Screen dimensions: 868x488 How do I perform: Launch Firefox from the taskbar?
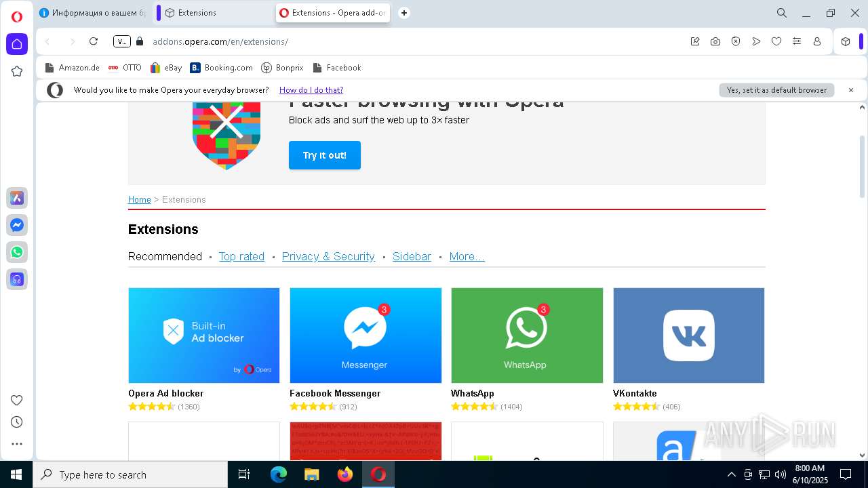tap(345, 474)
